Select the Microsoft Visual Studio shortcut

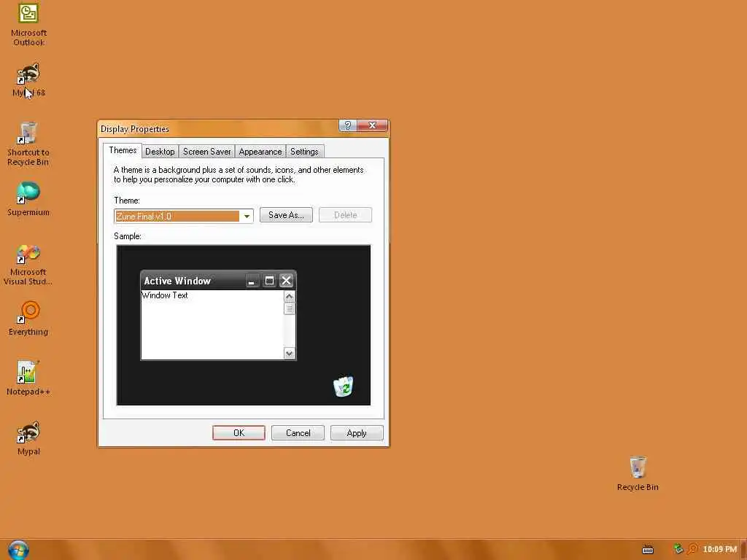tap(28, 265)
